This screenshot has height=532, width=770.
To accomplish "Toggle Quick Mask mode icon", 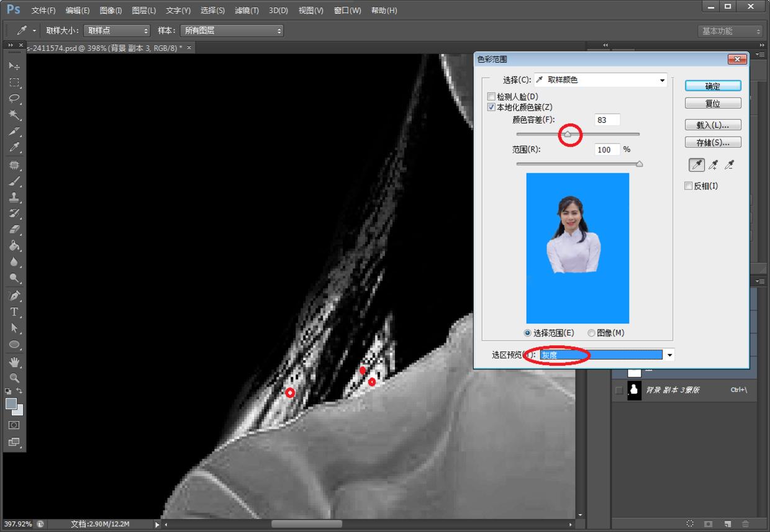I will [14, 425].
